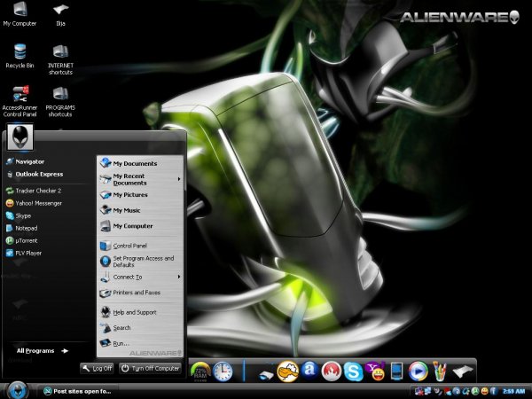Viewport: 532px width, 399px height.
Task: Launch Navigator from Start menu
Action: point(26,162)
